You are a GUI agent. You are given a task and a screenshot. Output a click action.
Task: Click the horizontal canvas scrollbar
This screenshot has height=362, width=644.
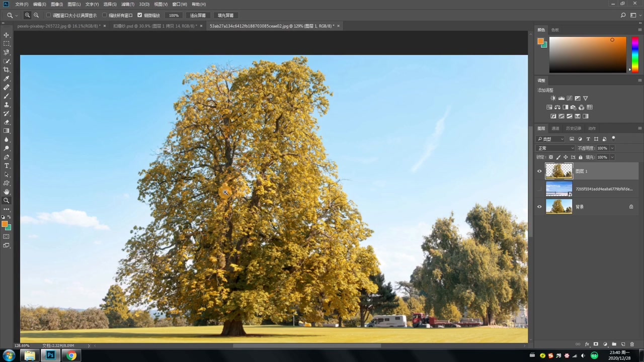(x=307, y=345)
